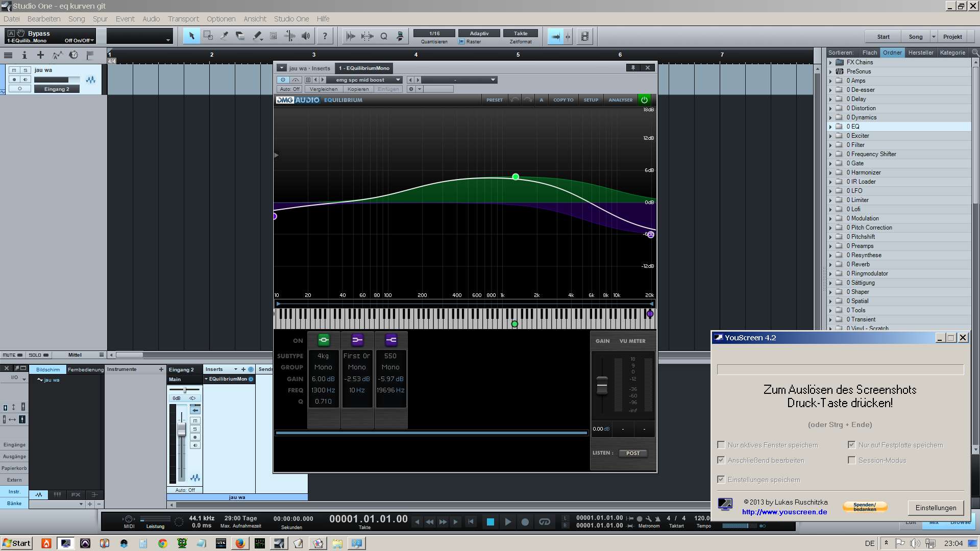Screen dimensions: 980x551
Task: Click the purple high shelf band icon
Action: pos(391,340)
